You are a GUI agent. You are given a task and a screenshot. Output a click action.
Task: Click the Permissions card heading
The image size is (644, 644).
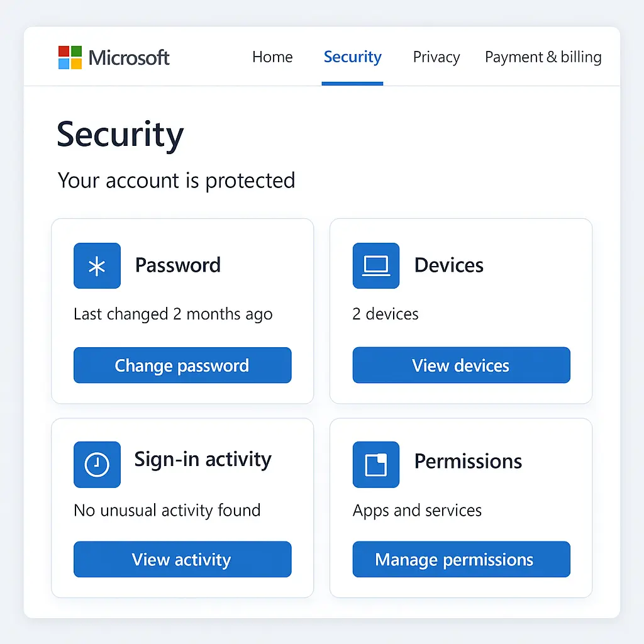pyautogui.click(x=468, y=461)
